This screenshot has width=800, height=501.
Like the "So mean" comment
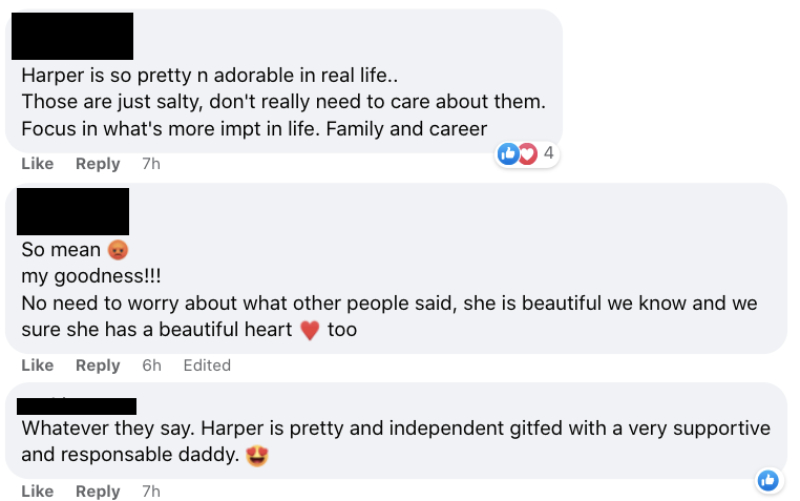(x=37, y=366)
